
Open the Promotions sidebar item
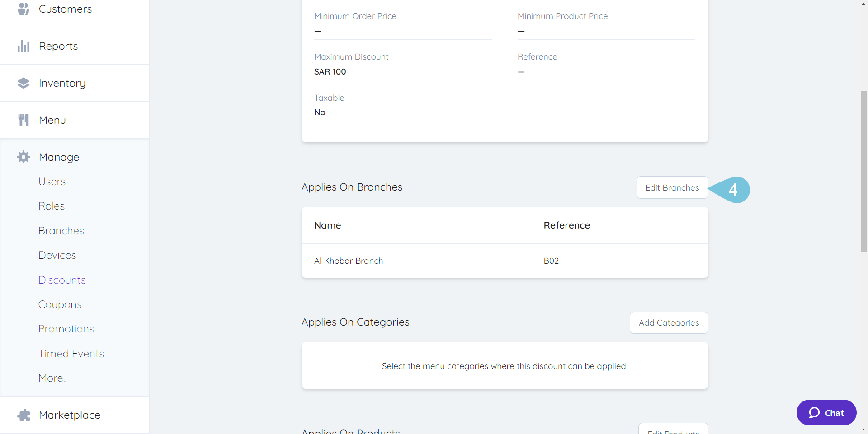pyautogui.click(x=66, y=329)
